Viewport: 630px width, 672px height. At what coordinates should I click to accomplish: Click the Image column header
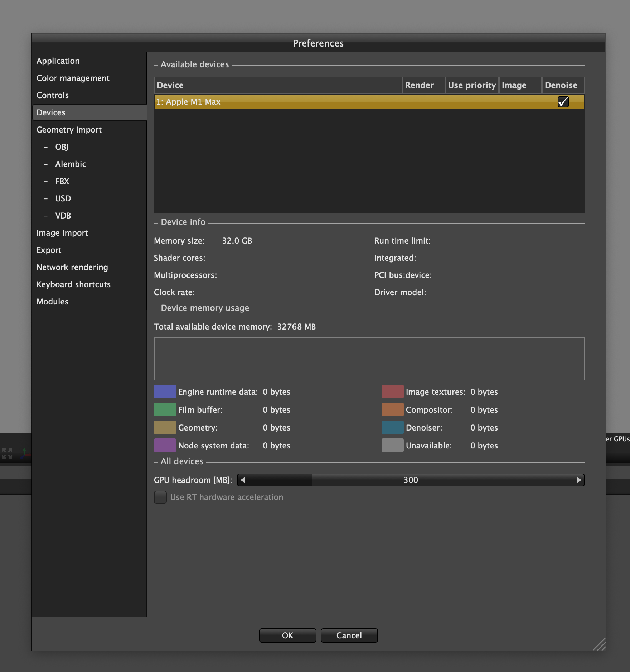pyautogui.click(x=520, y=85)
